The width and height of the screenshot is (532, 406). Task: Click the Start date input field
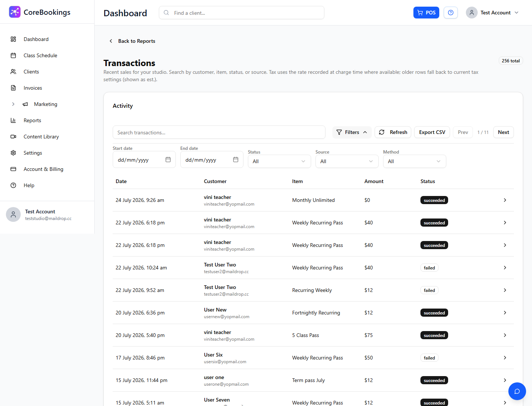pyautogui.click(x=144, y=159)
